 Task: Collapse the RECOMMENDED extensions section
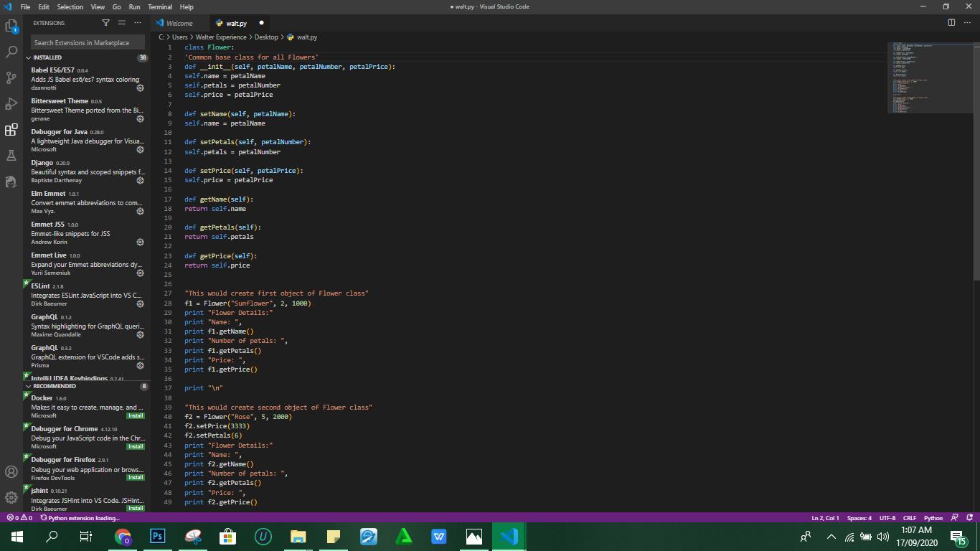29,386
